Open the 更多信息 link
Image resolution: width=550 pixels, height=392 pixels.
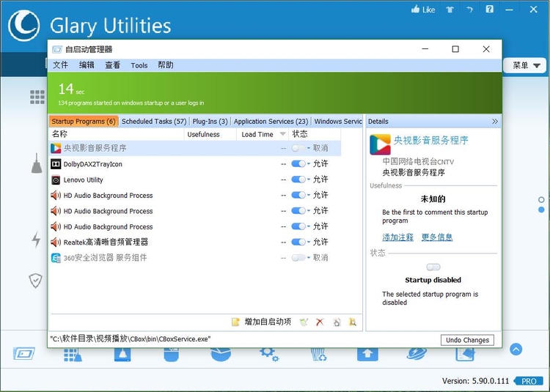[437, 237]
